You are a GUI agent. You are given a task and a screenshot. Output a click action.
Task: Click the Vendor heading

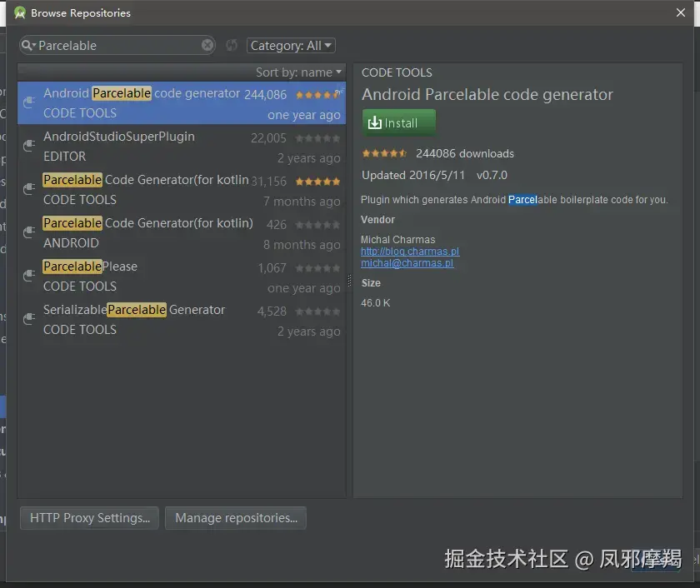pos(377,220)
